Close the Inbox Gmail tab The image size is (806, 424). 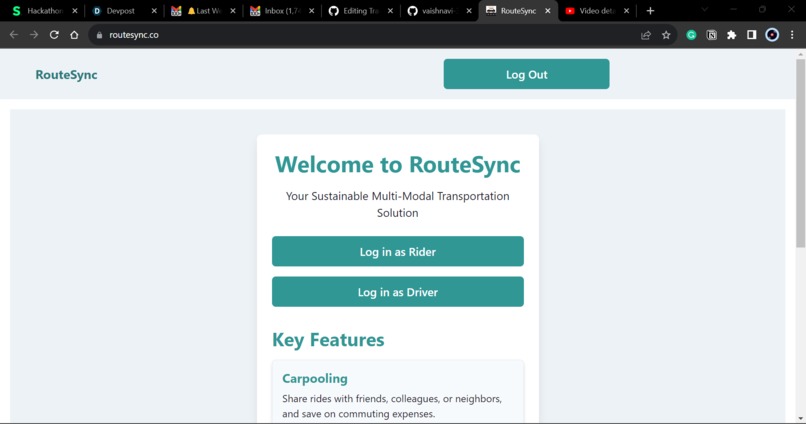(x=312, y=11)
